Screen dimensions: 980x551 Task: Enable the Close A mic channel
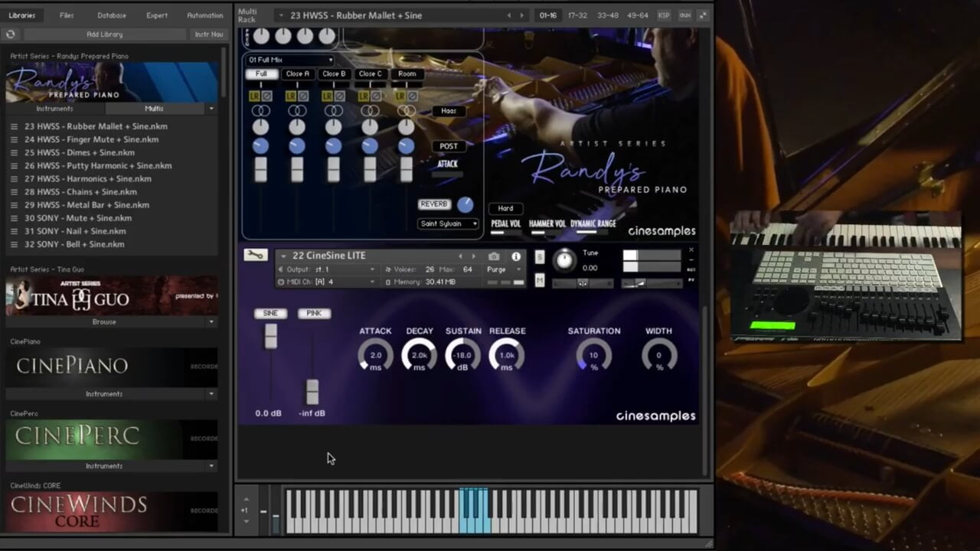click(x=297, y=74)
